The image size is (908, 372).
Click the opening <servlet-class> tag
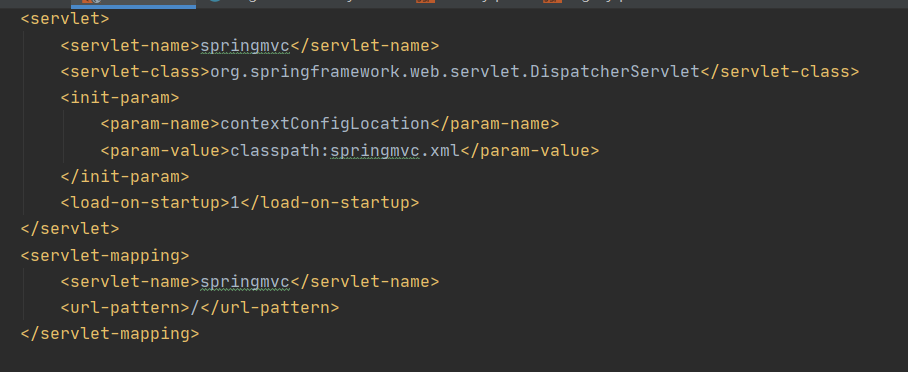click(x=135, y=71)
